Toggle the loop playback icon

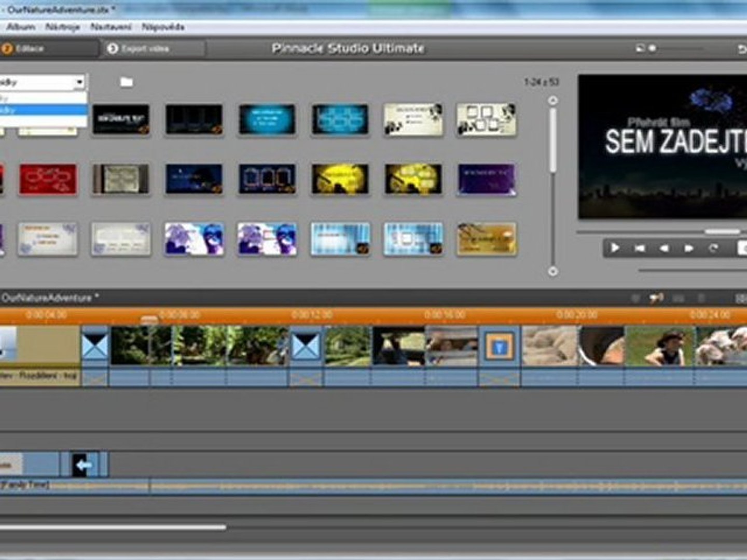(x=713, y=249)
